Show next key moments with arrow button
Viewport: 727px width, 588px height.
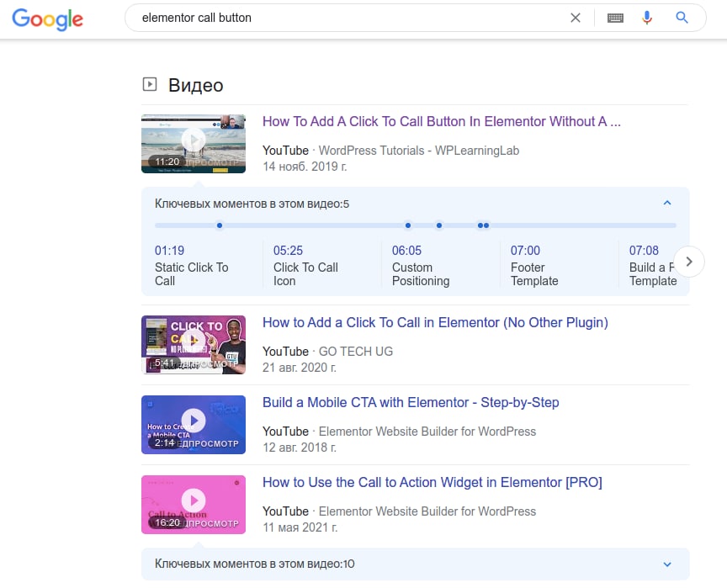click(689, 262)
